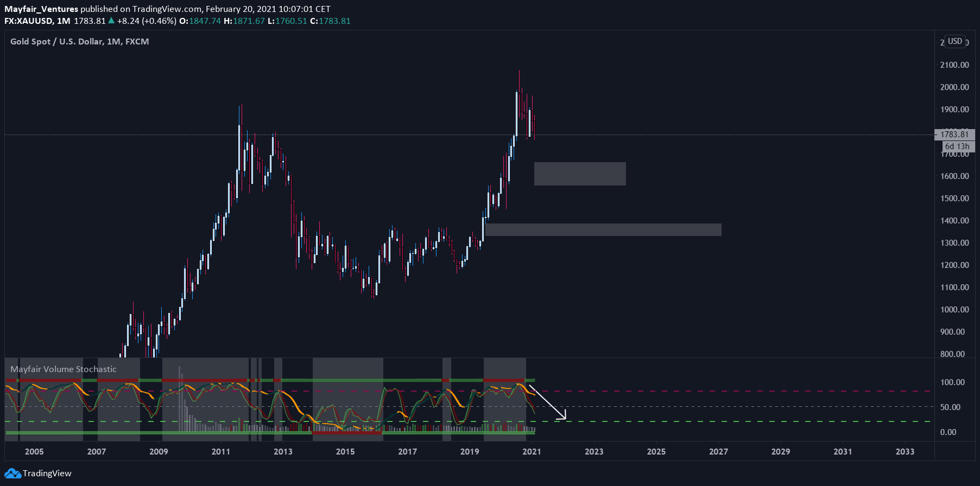The image size is (980, 486).
Task: Click the 1000.00 price axis label
Action: tap(954, 310)
